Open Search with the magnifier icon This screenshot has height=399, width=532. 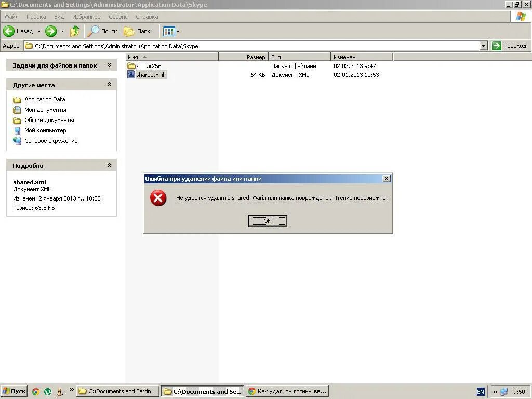[93, 31]
